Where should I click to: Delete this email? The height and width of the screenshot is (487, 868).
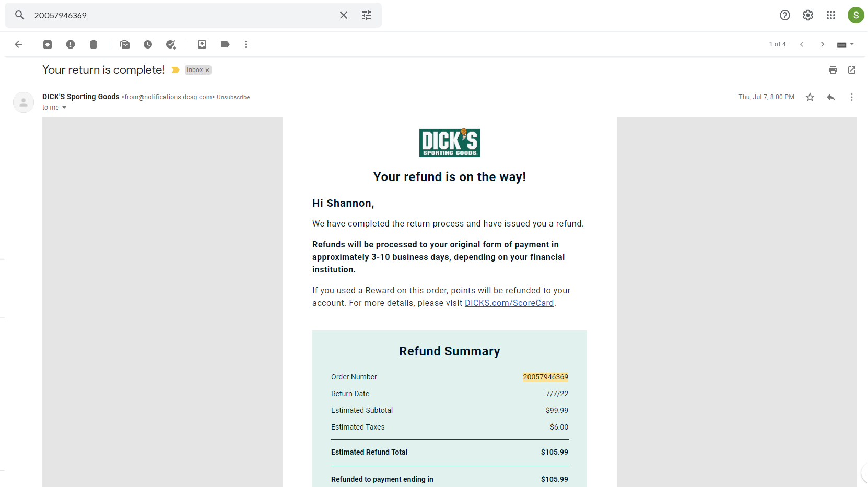[93, 44]
